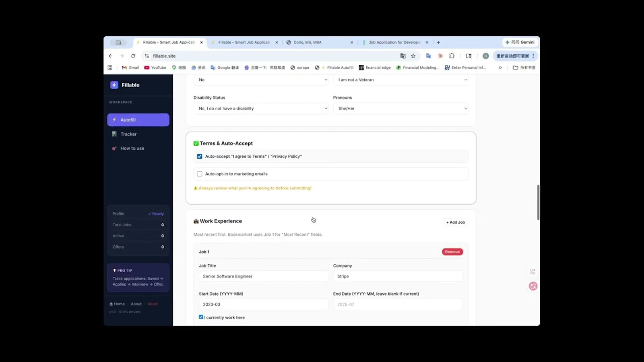The width and height of the screenshot is (644, 362).
Task: Click the QR-style floating icon at right edge
Action: click(x=533, y=272)
